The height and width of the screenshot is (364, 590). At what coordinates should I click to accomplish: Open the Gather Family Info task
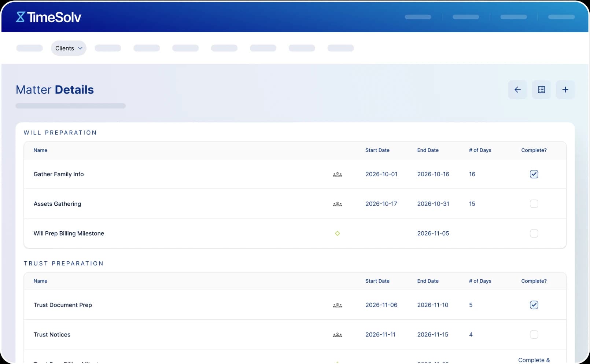coord(59,174)
